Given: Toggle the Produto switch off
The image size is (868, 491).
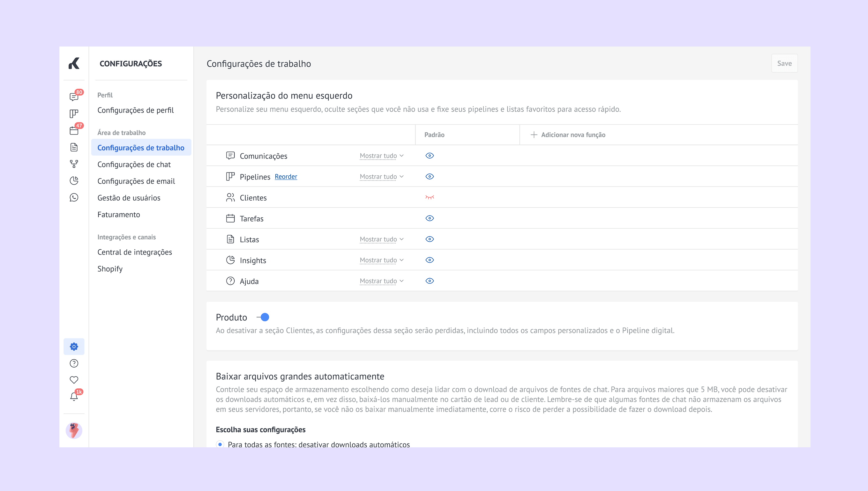Looking at the screenshot, I should 263,317.
